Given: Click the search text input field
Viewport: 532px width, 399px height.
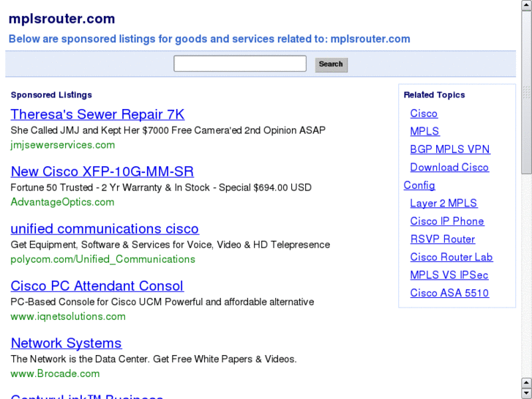Looking at the screenshot, I should 240,64.
